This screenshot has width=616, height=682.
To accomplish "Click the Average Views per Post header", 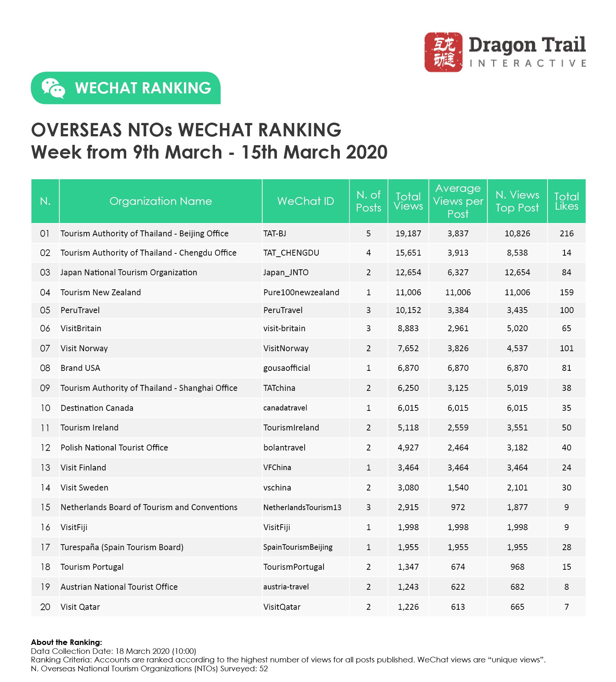I will (458, 201).
